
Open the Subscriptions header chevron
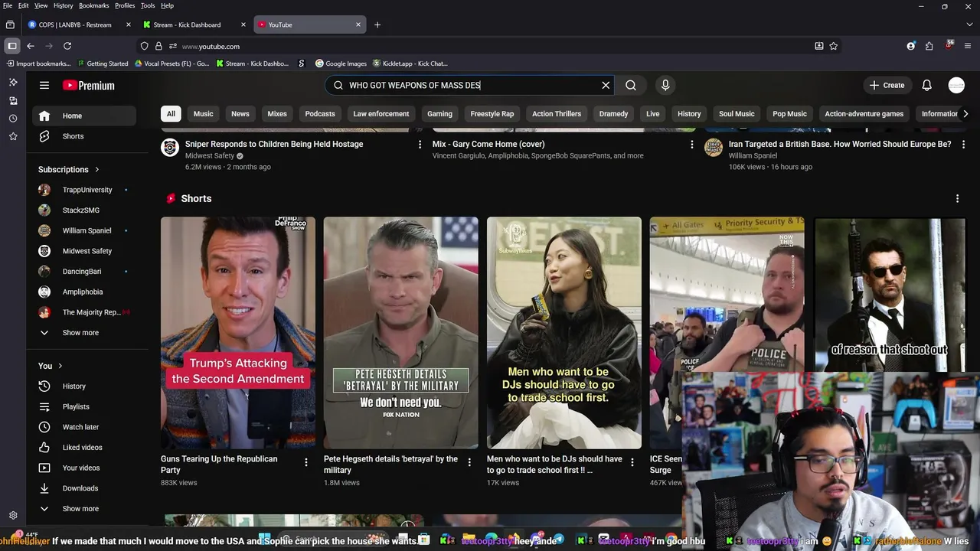click(x=96, y=170)
